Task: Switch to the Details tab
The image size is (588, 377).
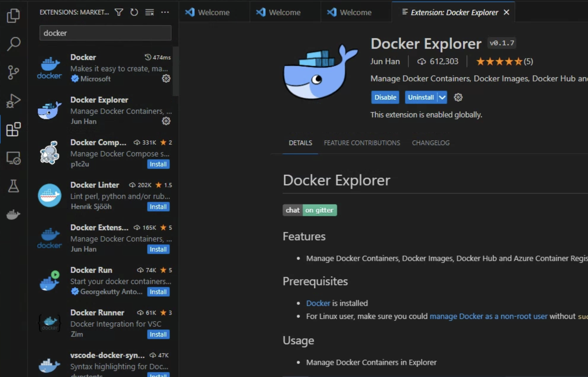Action: point(300,143)
